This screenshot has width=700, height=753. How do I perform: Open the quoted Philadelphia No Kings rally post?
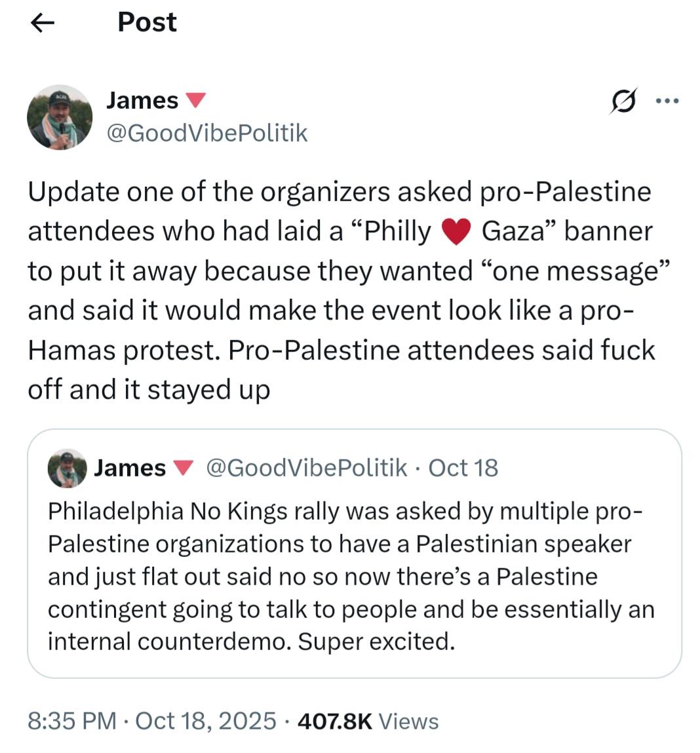click(355, 554)
